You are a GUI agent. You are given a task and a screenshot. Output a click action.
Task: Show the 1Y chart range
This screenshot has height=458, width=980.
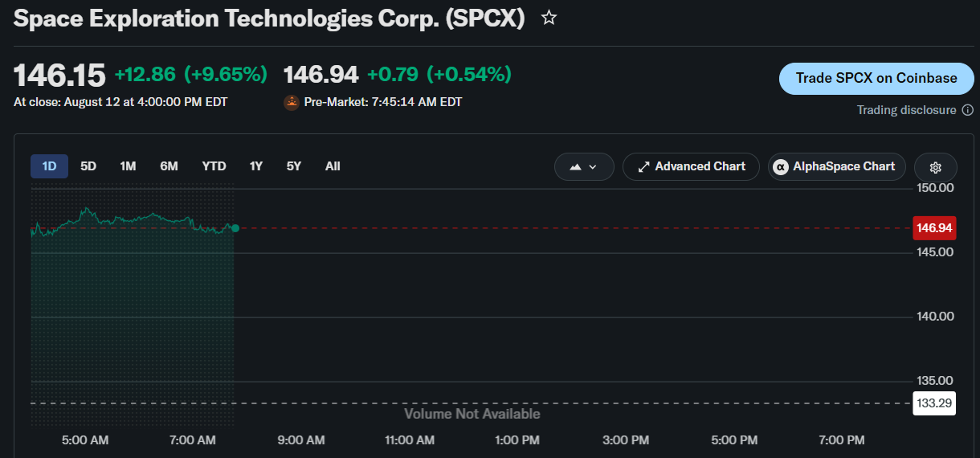(256, 166)
